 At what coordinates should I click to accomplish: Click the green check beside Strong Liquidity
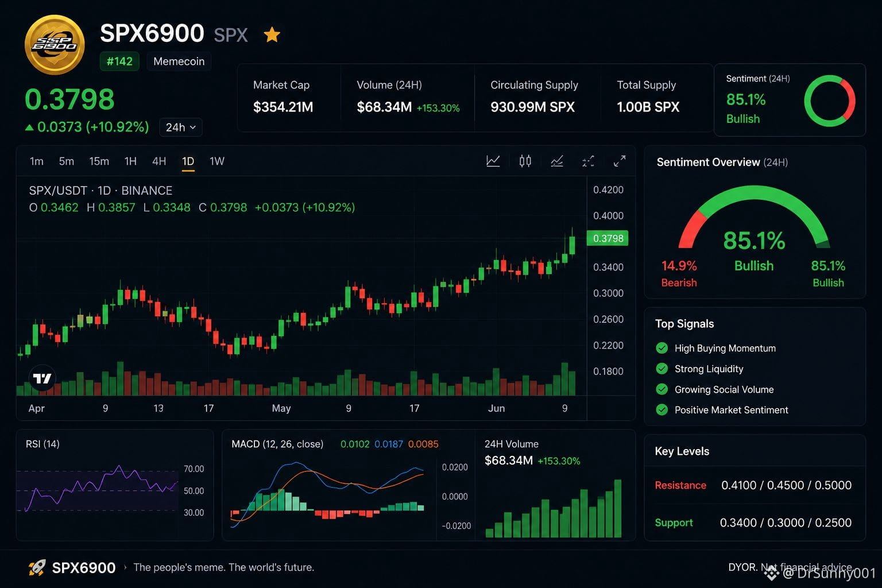662,369
